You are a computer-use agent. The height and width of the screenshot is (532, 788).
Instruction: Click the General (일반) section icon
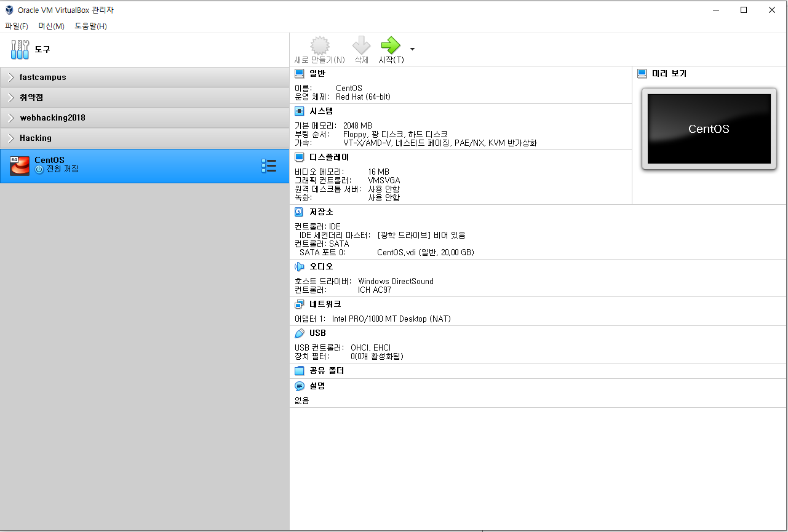300,73
